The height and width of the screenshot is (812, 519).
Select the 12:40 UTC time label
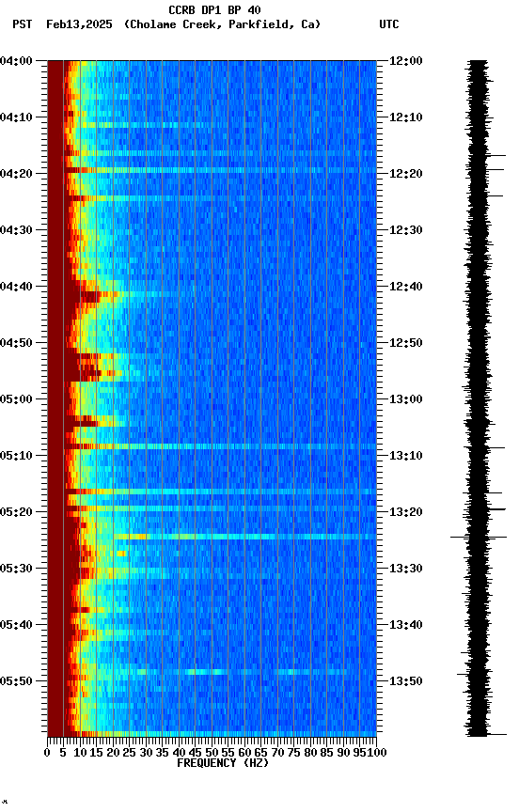406,287
